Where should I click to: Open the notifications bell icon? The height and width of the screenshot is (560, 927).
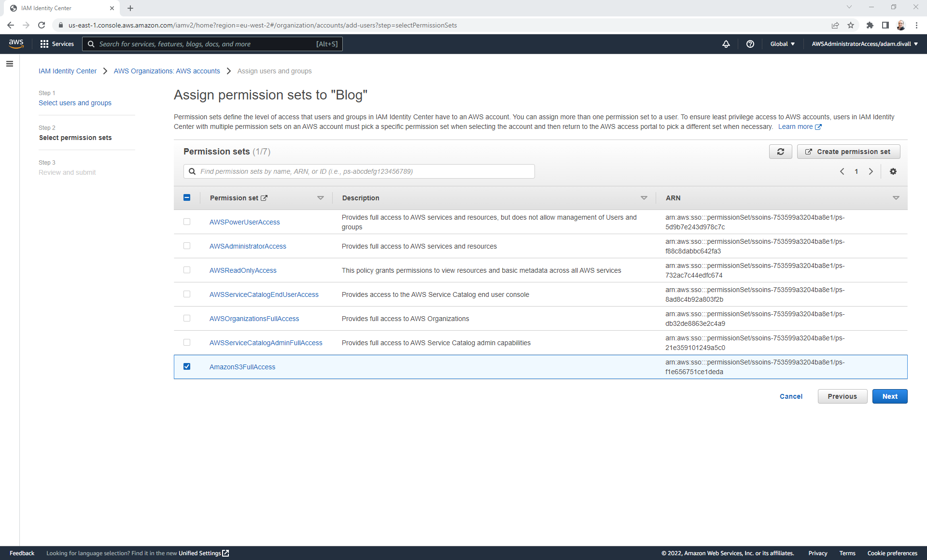point(726,44)
